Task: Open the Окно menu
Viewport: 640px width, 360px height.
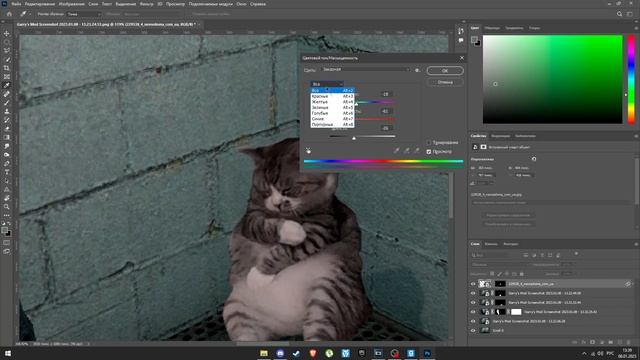Action: coord(241,4)
